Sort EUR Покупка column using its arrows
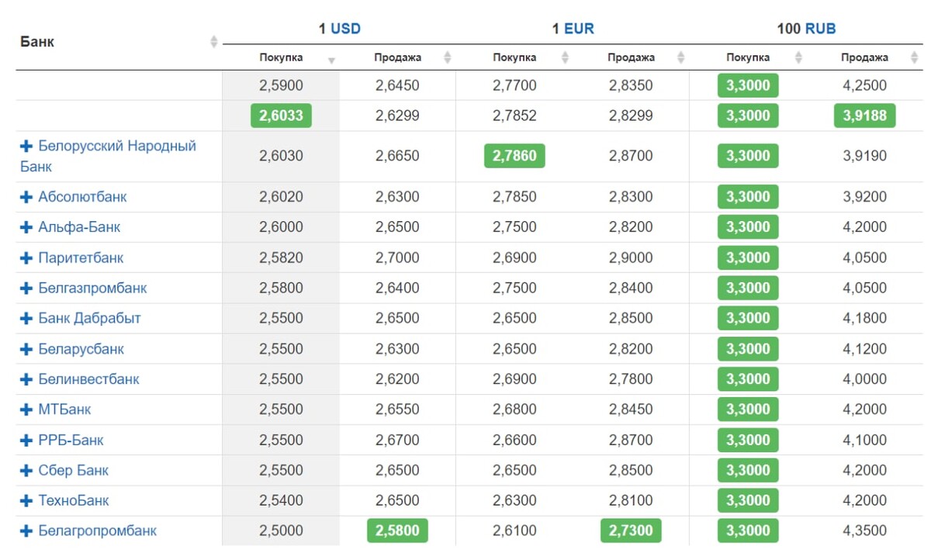The height and width of the screenshot is (560, 931). [x=565, y=57]
